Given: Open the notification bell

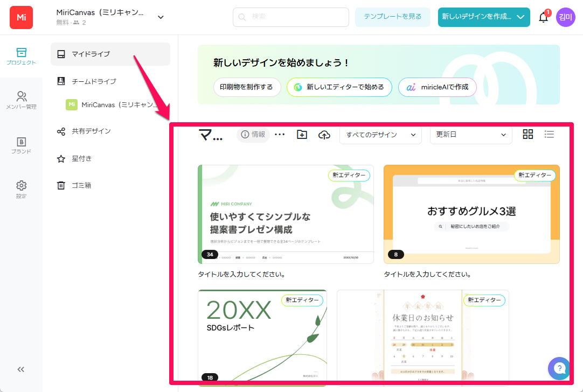Looking at the screenshot, I should click(x=543, y=17).
